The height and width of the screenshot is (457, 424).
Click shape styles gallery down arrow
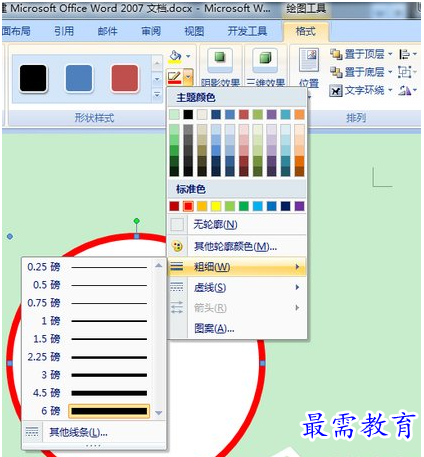[157, 79]
